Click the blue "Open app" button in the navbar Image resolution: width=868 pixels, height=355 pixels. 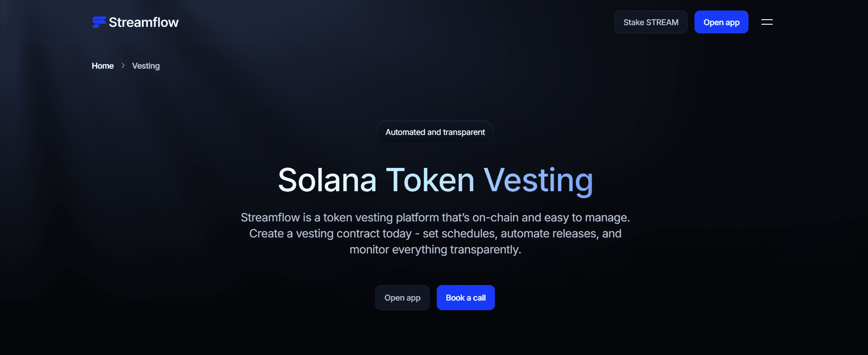pyautogui.click(x=722, y=22)
